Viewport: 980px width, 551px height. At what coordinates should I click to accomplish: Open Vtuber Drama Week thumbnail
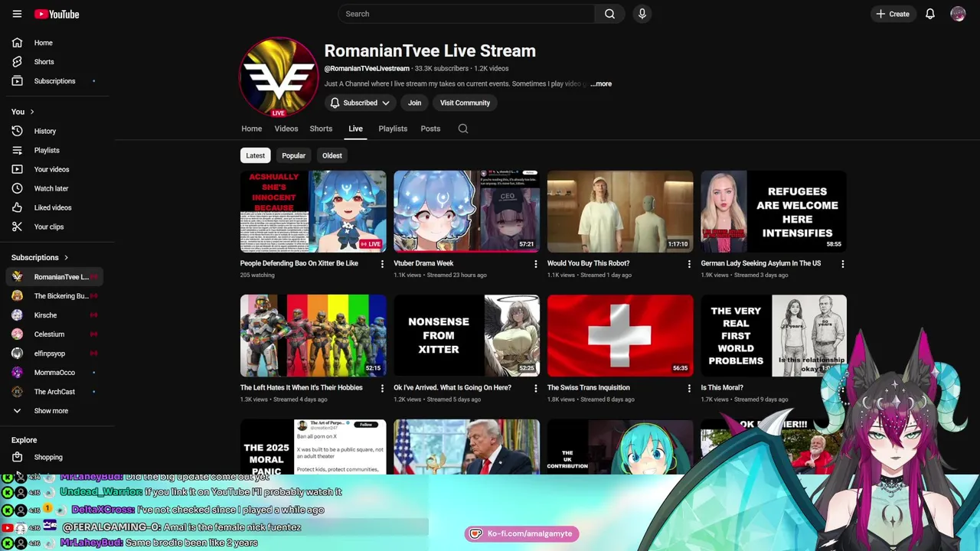click(x=466, y=211)
